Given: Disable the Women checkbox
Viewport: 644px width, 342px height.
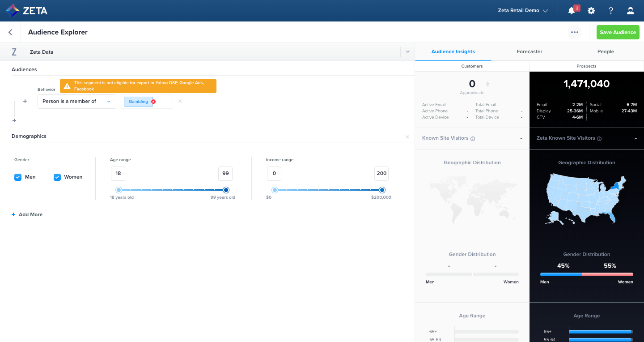Looking at the screenshot, I should pyautogui.click(x=57, y=177).
